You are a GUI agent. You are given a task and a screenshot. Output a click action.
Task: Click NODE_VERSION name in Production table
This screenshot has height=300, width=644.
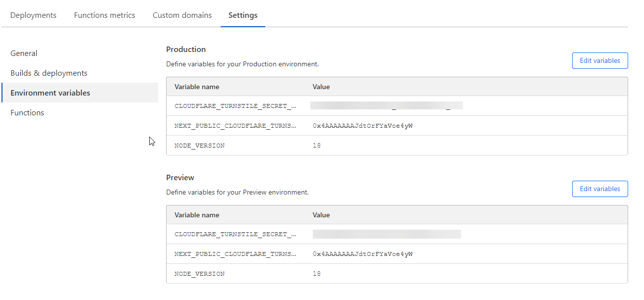click(x=199, y=146)
